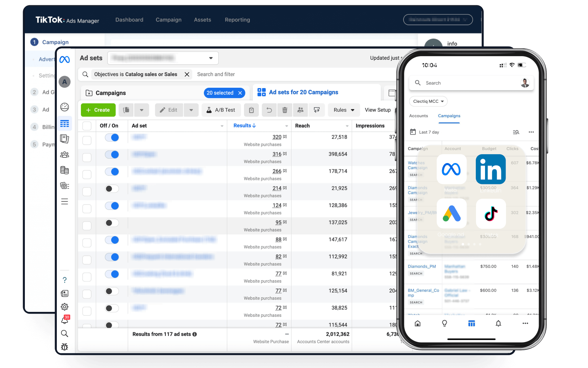The image size is (588, 368).
Task: Expand the duplicate options dropdown arrow
Action: (142, 110)
